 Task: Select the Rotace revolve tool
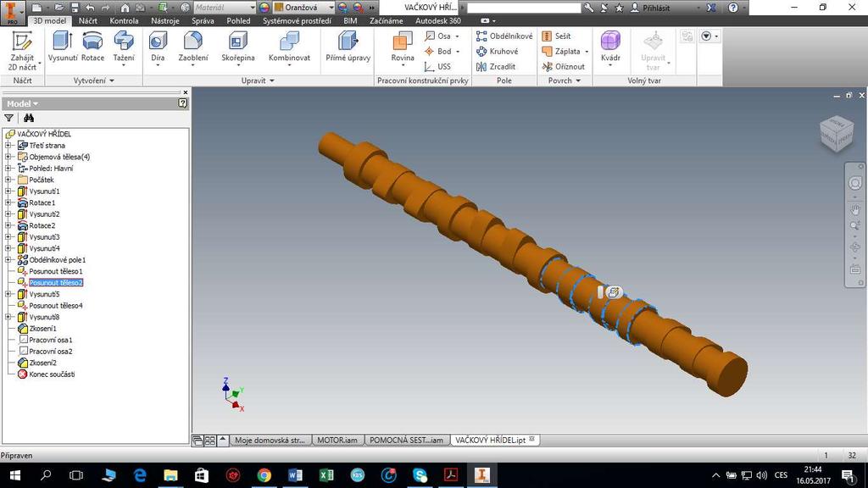click(x=92, y=47)
